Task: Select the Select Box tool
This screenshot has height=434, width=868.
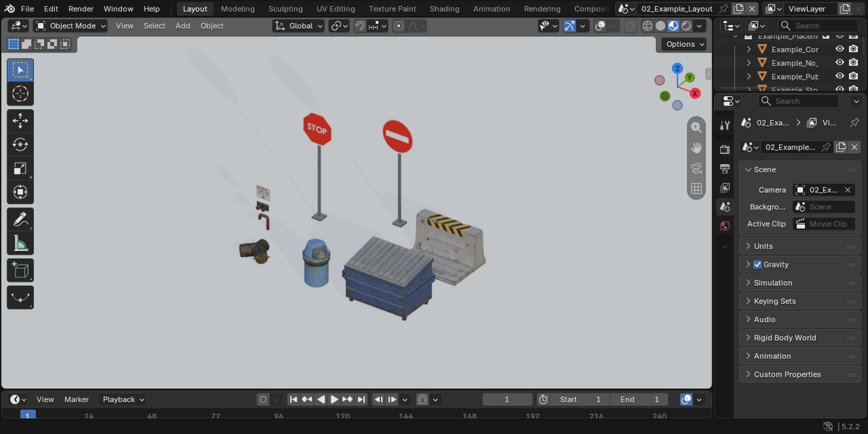Action: 20,70
